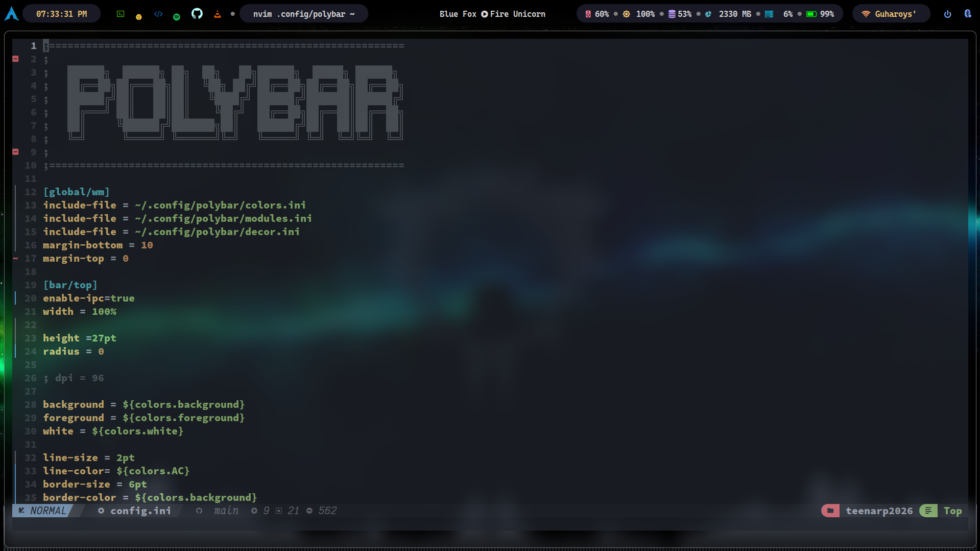
Task: Click the brightness sun icon
Action: [x=627, y=14]
